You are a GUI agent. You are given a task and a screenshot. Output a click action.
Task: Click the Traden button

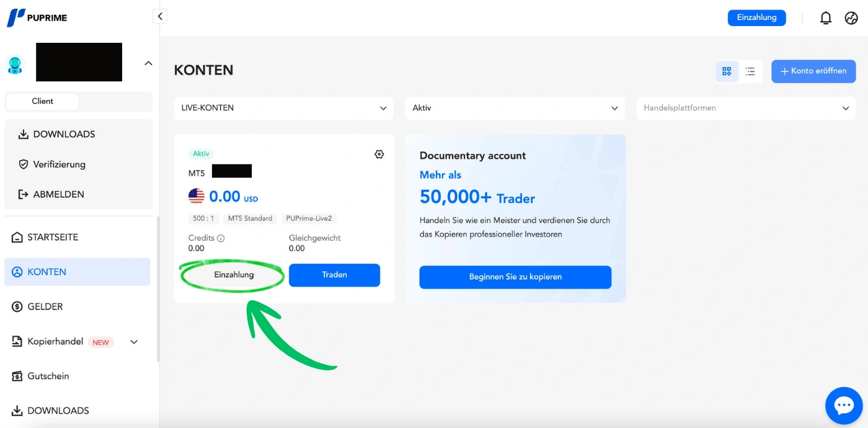(334, 275)
